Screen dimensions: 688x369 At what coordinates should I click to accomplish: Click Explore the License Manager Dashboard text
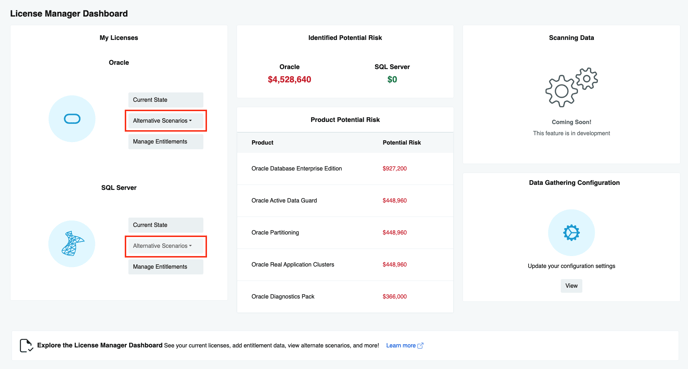click(100, 345)
